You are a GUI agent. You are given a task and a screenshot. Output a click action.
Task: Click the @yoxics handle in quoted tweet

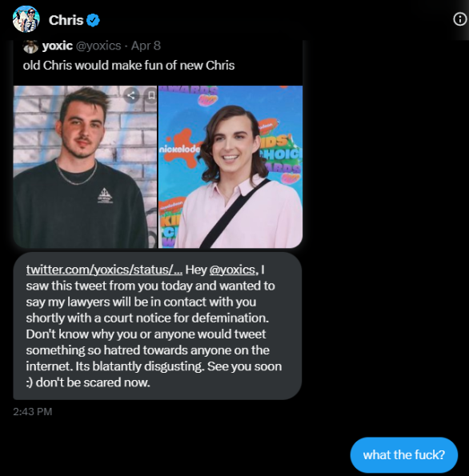pos(98,46)
